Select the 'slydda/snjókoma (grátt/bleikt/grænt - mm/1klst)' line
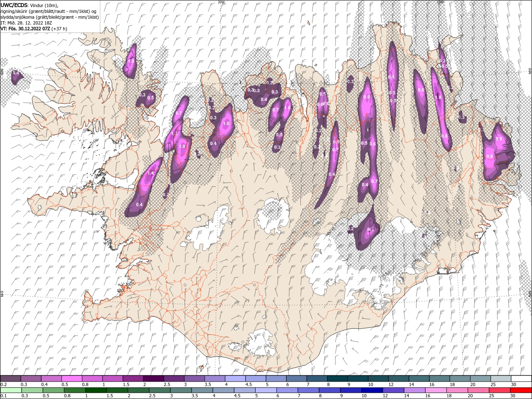532x399 pixels. (50, 17)
